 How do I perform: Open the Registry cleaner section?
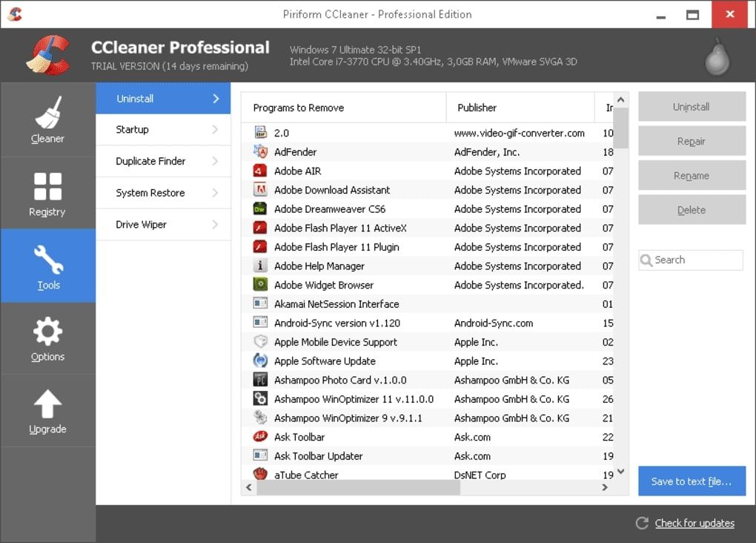click(47, 187)
